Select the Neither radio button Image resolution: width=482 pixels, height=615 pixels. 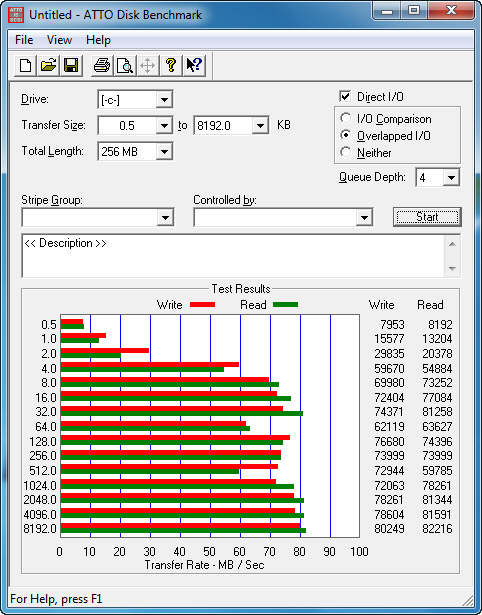346,152
